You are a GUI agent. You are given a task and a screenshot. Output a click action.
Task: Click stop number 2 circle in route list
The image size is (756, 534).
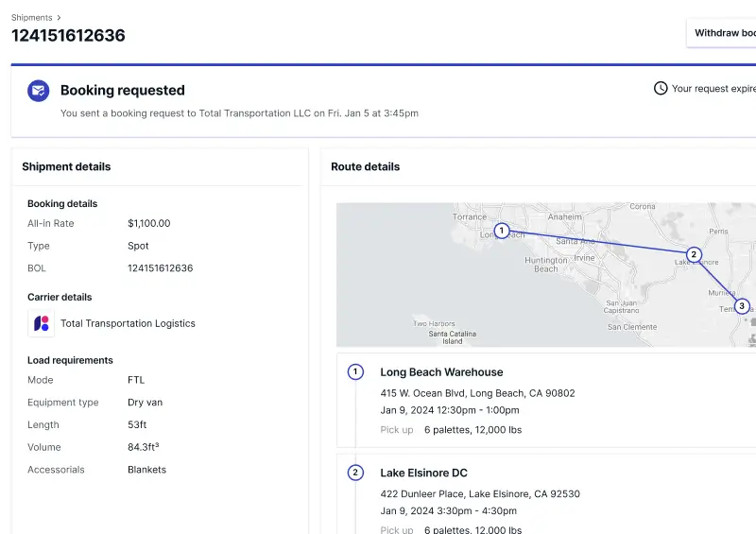tap(355, 473)
